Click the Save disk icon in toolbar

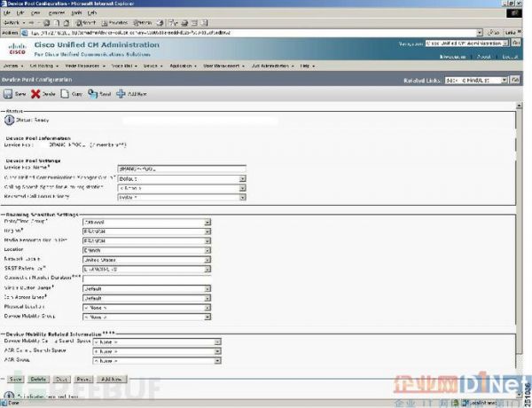(x=8, y=94)
